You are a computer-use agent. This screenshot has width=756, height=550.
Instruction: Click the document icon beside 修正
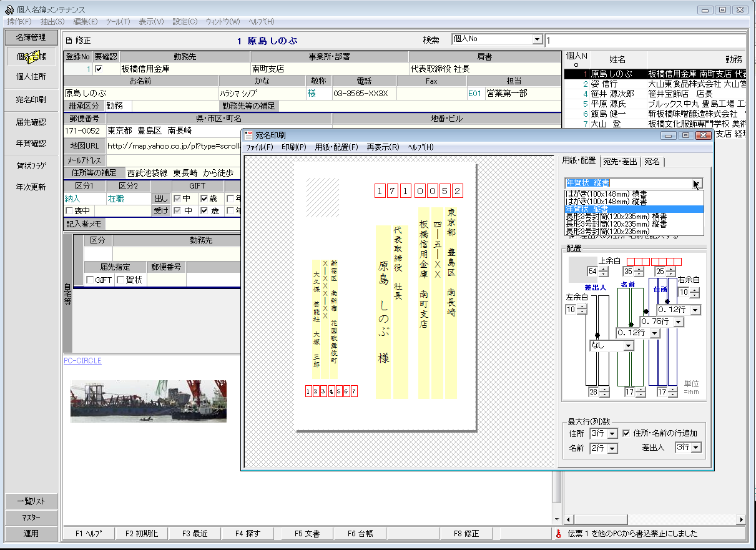[69, 41]
